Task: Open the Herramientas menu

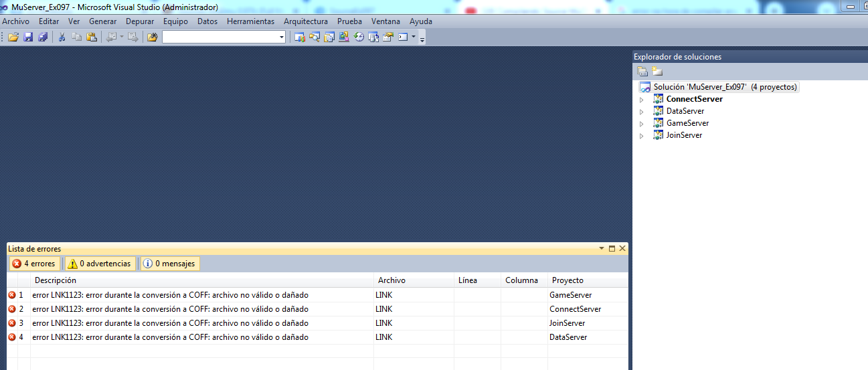Action: pyautogui.click(x=250, y=21)
